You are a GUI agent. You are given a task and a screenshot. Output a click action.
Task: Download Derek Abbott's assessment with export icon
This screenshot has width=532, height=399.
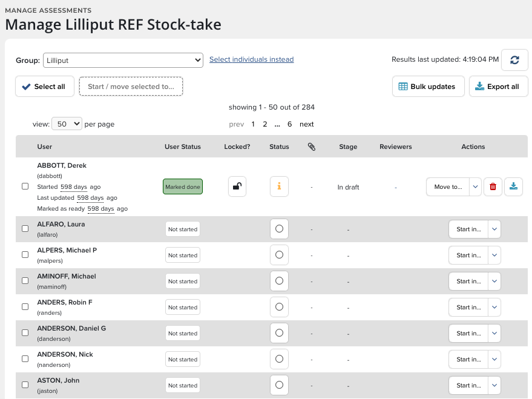tap(513, 187)
